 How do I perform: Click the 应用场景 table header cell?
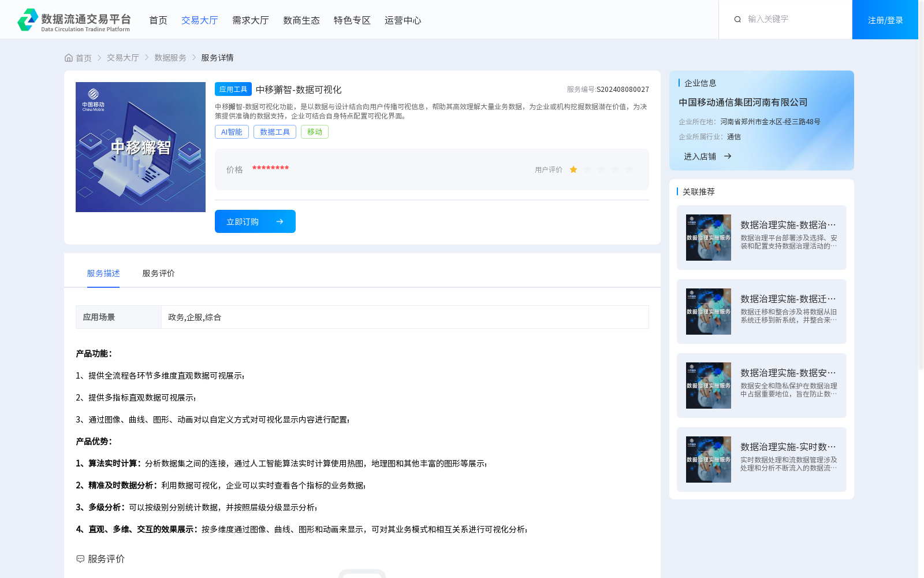click(118, 317)
